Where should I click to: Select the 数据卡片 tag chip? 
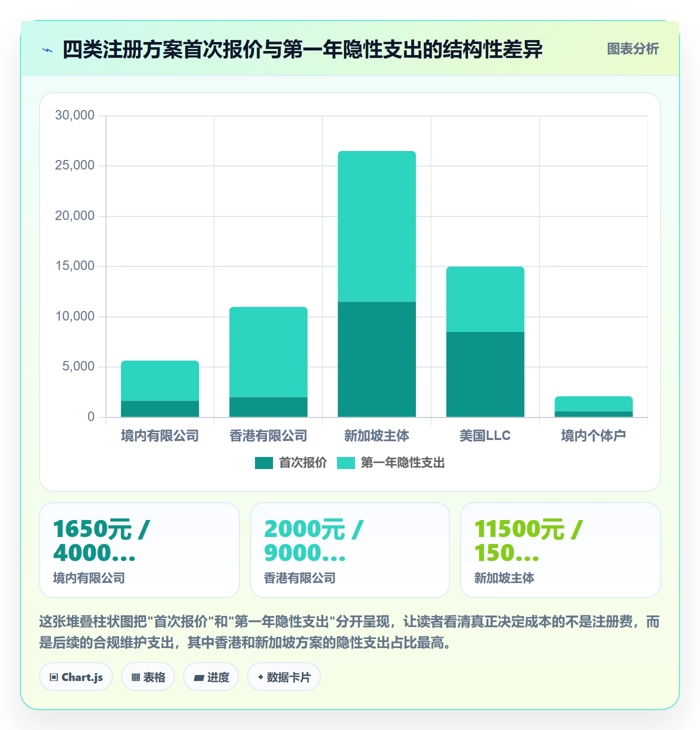[x=284, y=677]
